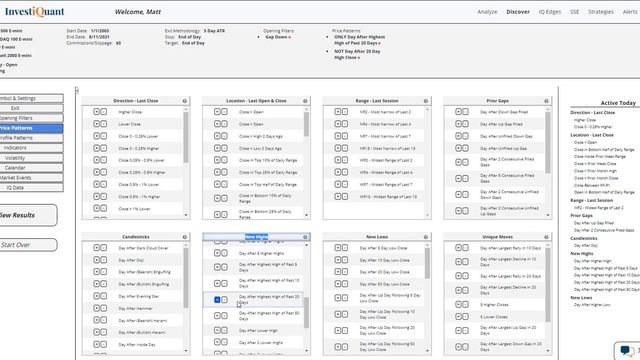Open info icon for Candlesticks panel
Image resolution: width=640 pixels, height=360 pixels.
[184, 237]
